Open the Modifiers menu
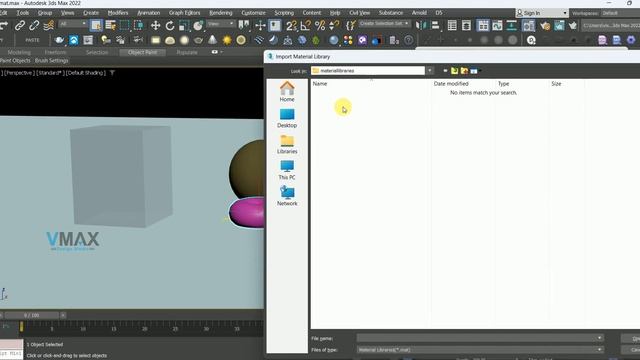Image resolution: width=640 pixels, height=360 pixels. [x=118, y=13]
